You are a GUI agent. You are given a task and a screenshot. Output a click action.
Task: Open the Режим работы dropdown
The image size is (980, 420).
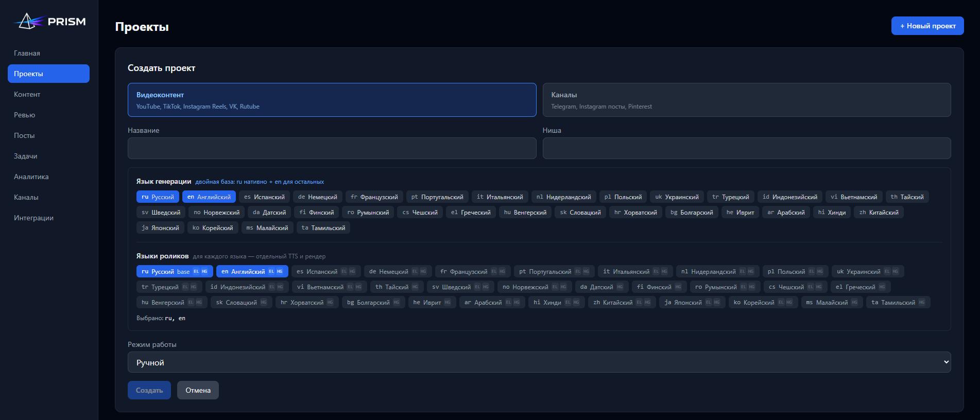point(539,362)
